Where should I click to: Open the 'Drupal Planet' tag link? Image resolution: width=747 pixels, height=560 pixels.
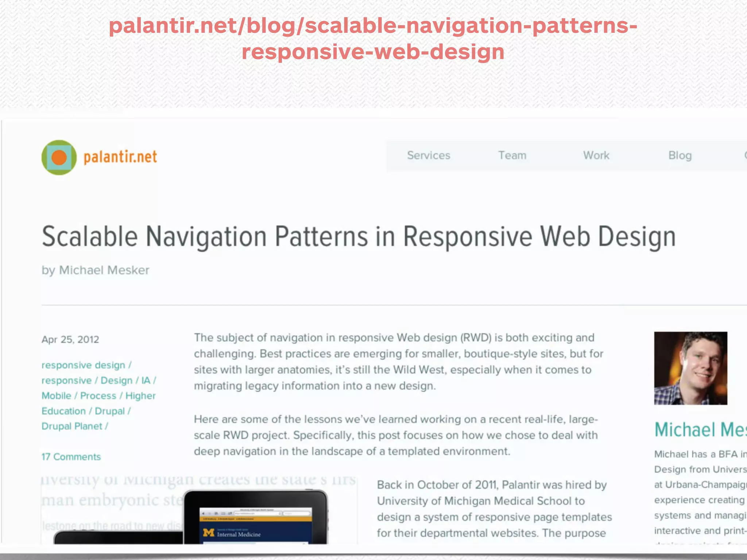(x=72, y=427)
